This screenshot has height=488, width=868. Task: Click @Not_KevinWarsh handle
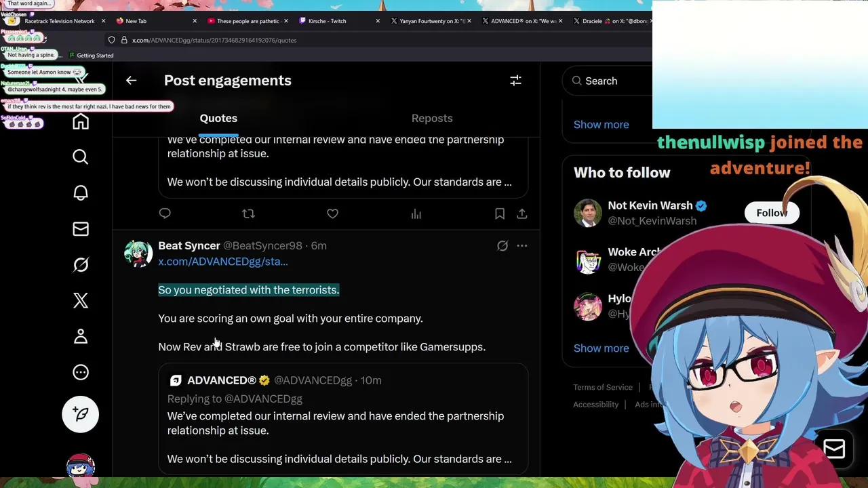click(x=652, y=221)
